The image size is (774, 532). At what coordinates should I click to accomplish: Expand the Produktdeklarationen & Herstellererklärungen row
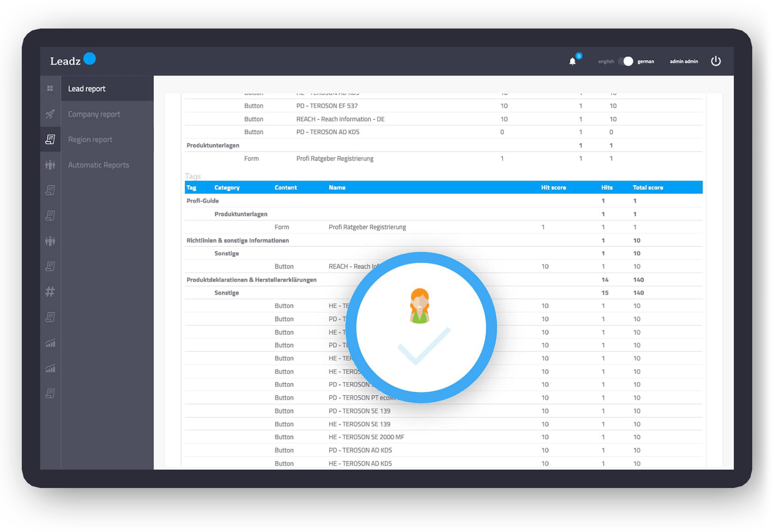point(252,280)
